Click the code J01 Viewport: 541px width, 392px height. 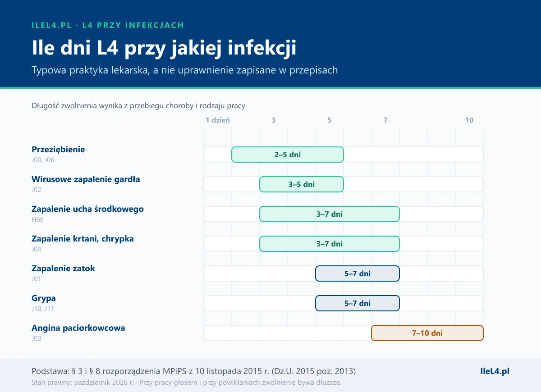coord(37,279)
